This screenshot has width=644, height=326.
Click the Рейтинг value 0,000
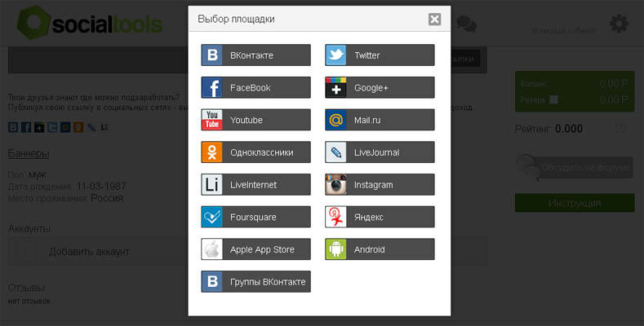point(569,129)
